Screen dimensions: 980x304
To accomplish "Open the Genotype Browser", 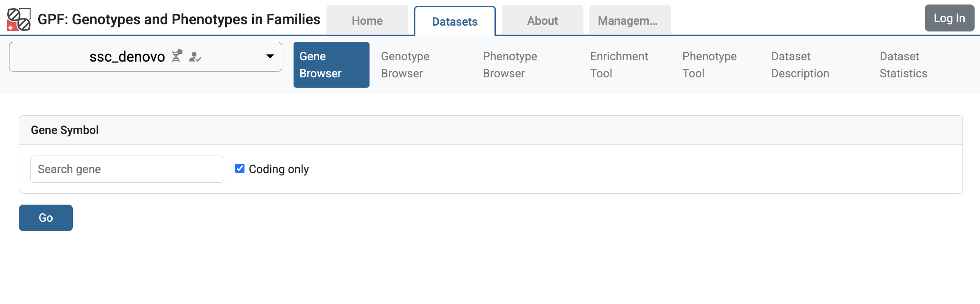I will (405, 65).
